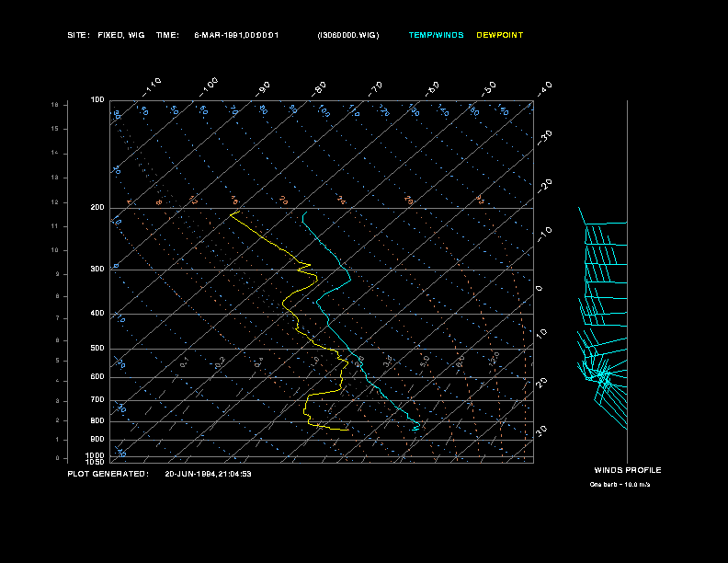This screenshot has height=563, width=728.
Task: Click the -60 temperature axis label
Action: click(x=432, y=89)
